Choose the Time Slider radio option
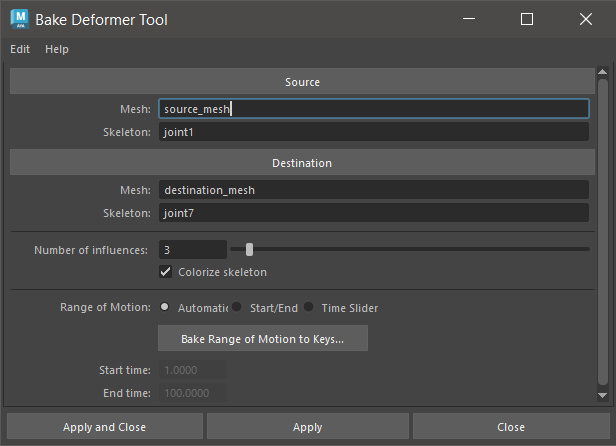This screenshot has width=616, height=446. click(310, 308)
